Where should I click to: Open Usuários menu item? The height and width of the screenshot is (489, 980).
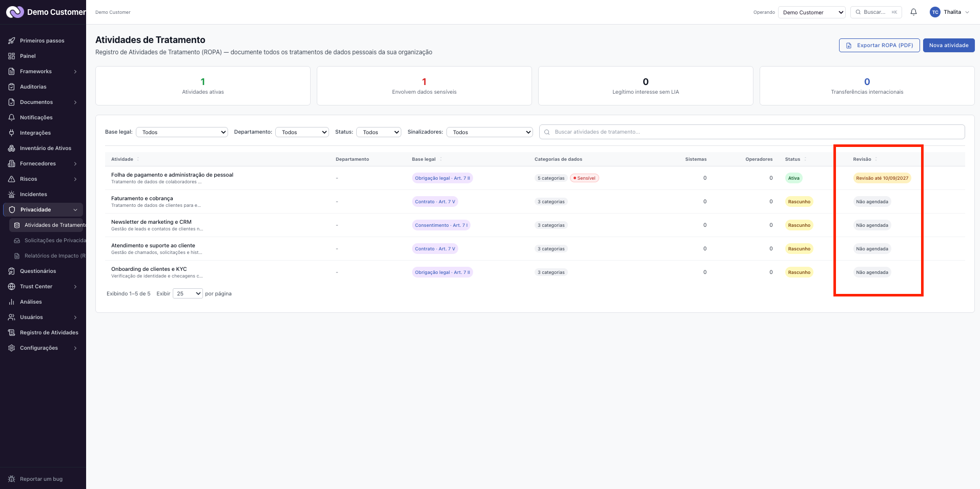coord(43,317)
